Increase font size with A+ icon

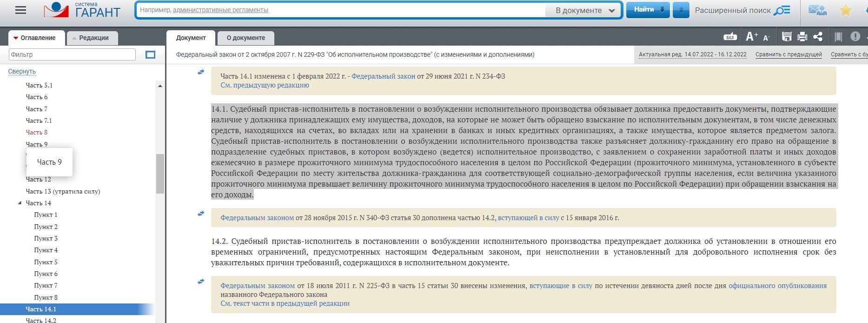pyautogui.click(x=751, y=37)
